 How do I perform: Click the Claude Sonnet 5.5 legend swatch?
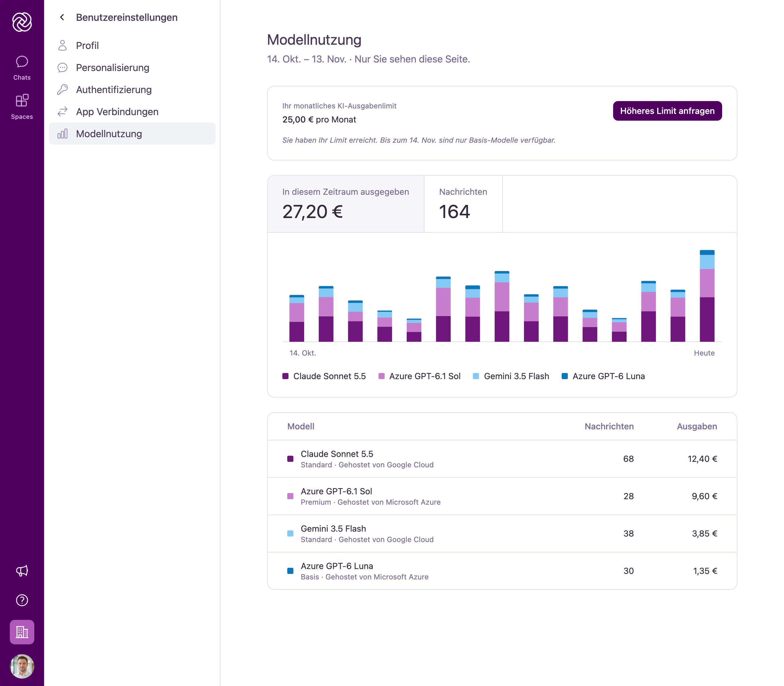pos(285,376)
